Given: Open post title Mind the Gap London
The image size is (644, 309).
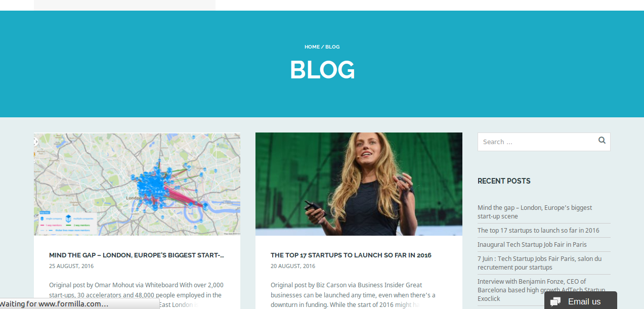Looking at the screenshot, I should [x=137, y=255].
